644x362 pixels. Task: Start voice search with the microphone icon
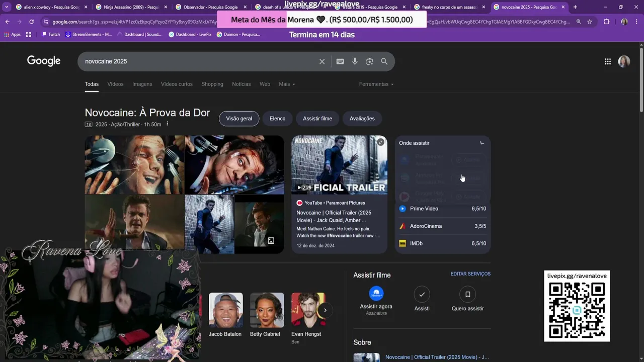[x=355, y=61]
